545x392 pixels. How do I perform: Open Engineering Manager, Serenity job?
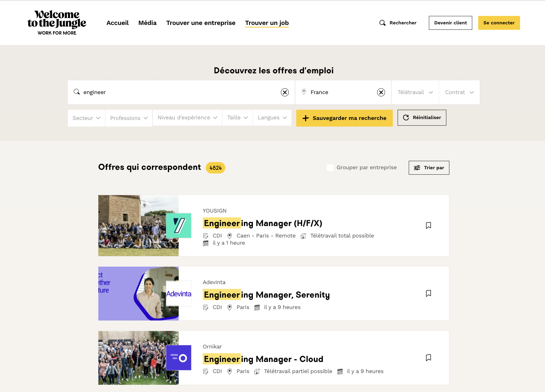[266, 295]
